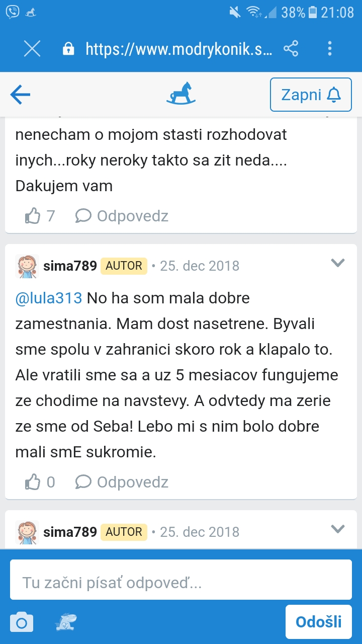Open sima789 avatar in middle post
The width and height of the screenshot is (362, 644).
pyautogui.click(x=27, y=266)
